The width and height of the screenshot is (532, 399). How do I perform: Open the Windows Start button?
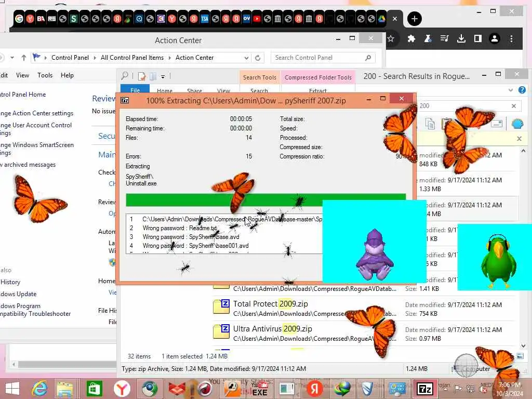12,389
